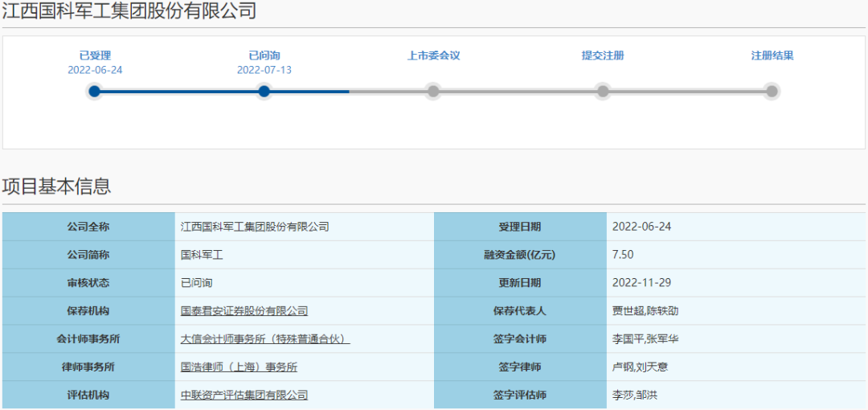Click the 2022-11-29 update date value
The image size is (868, 410).
pos(641,283)
